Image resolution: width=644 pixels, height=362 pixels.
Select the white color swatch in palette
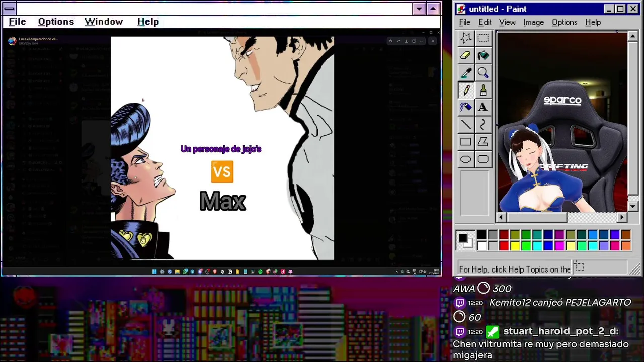pos(481,246)
